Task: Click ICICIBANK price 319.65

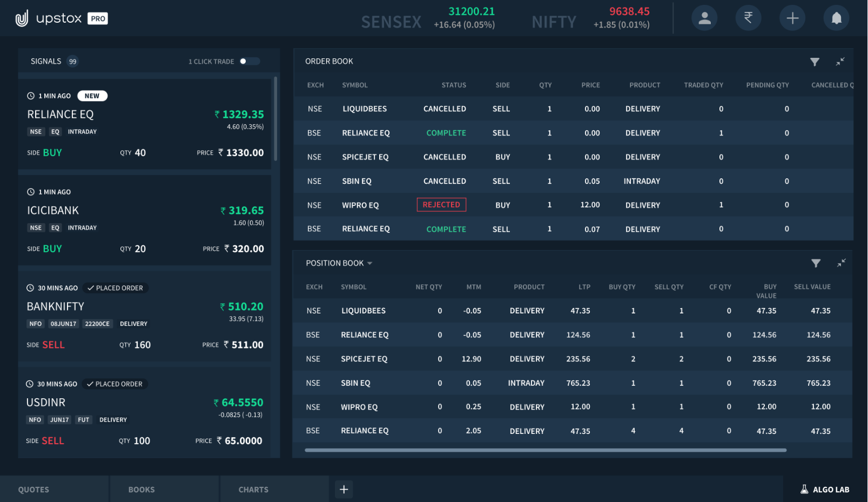Action: pos(242,210)
